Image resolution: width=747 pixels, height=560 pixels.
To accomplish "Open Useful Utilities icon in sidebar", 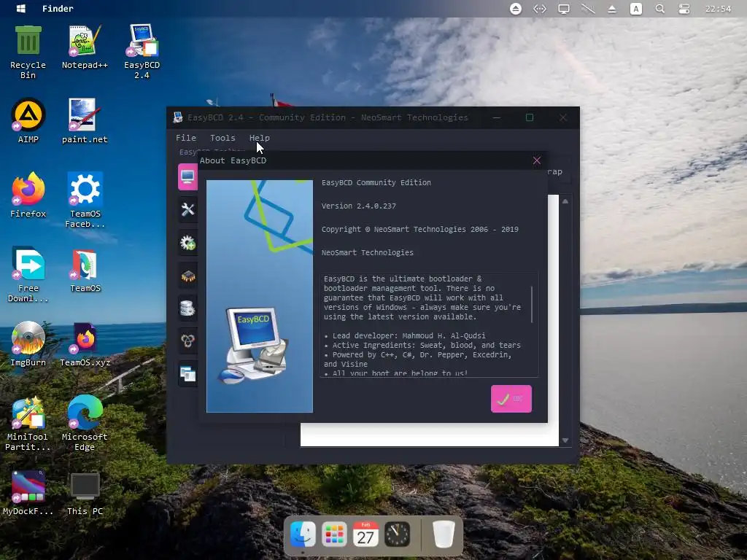I will pos(187,374).
